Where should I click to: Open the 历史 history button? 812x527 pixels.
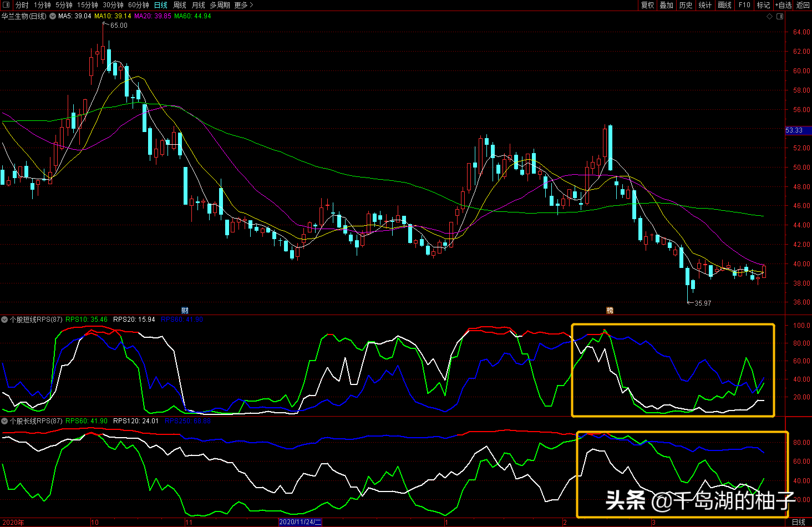tap(686, 5)
